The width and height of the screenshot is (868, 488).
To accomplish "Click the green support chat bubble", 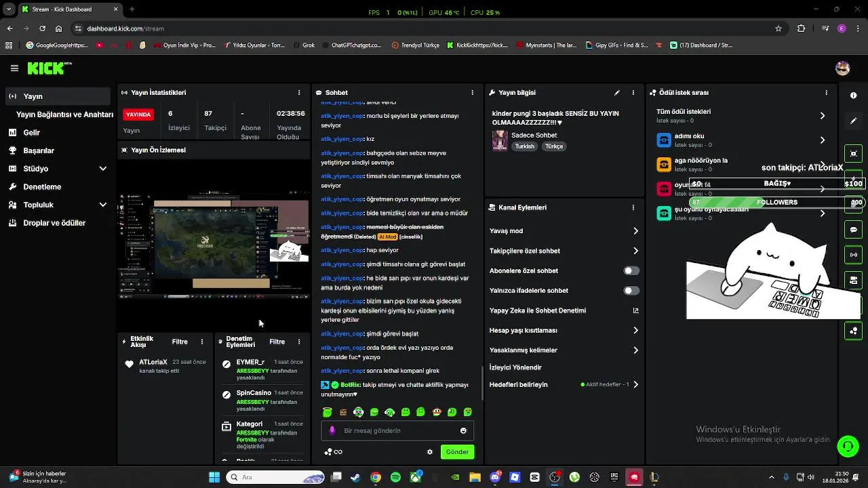I will pos(848,446).
